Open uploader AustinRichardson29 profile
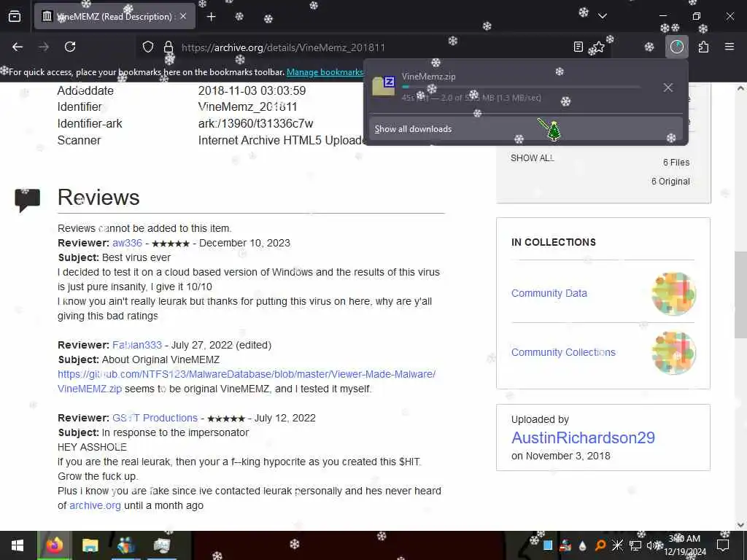Screen dimensions: 747x560 point(583,437)
